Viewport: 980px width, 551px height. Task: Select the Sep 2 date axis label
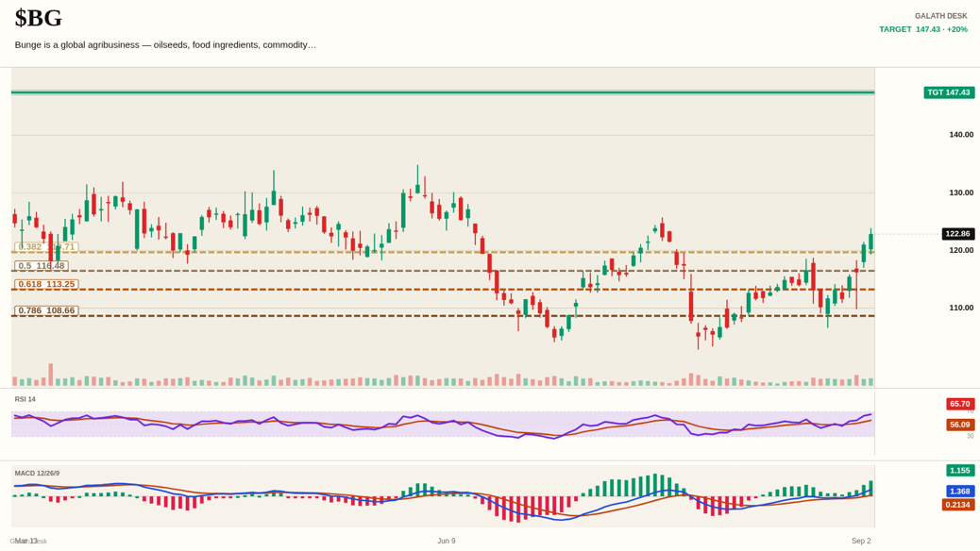tap(861, 541)
